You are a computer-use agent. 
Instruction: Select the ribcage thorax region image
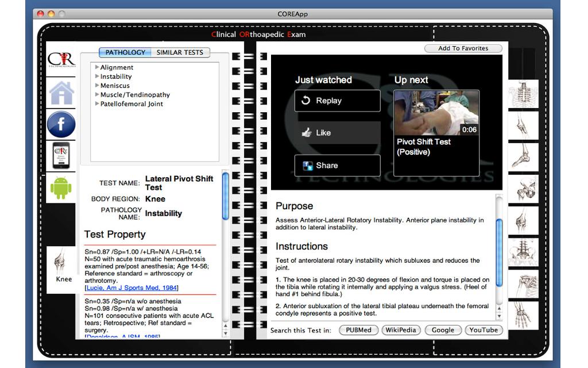click(523, 94)
